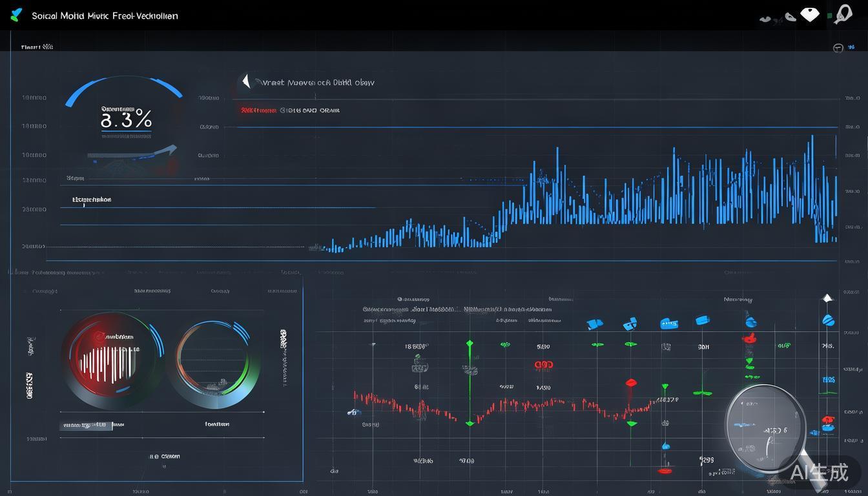Click the red circular icon inside left gauge
This screenshot has height=496, width=868.
pyautogui.click(x=99, y=336)
